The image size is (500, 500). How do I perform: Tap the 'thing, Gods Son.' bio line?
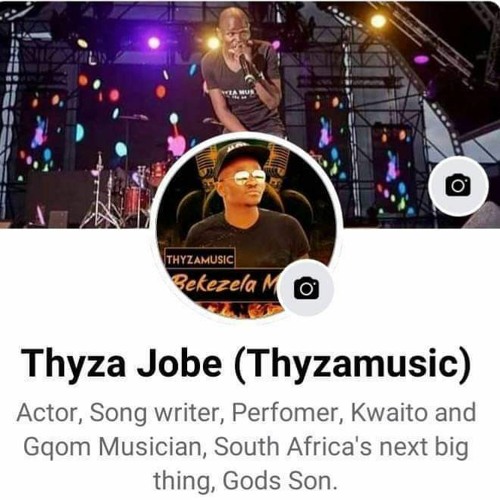point(243,481)
